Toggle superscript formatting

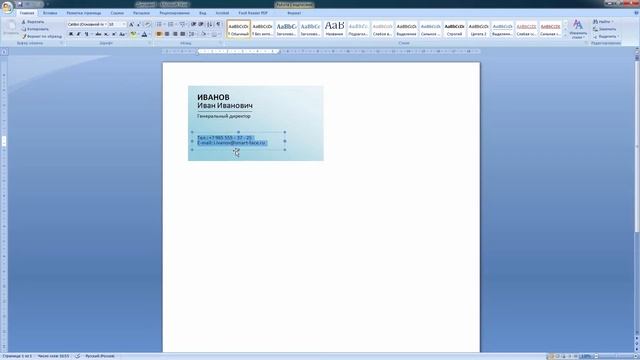(113, 34)
